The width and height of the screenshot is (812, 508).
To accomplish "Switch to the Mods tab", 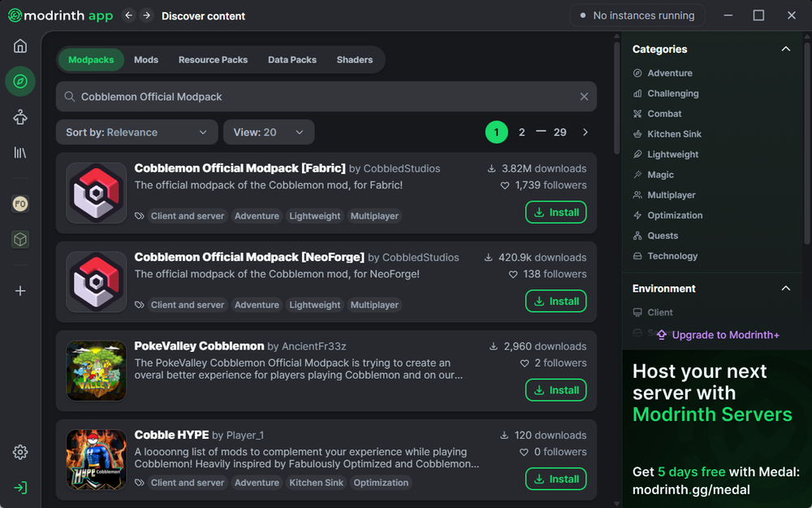I will click(145, 59).
